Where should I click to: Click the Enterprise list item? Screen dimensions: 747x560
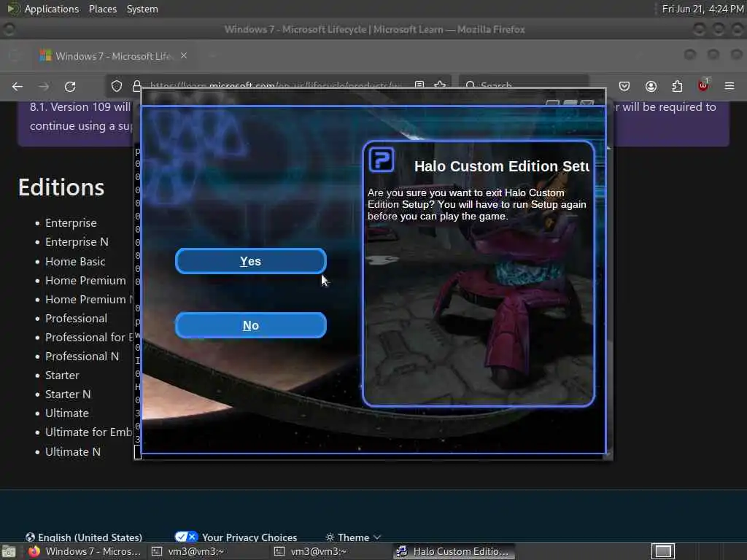click(x=71, y=223)
